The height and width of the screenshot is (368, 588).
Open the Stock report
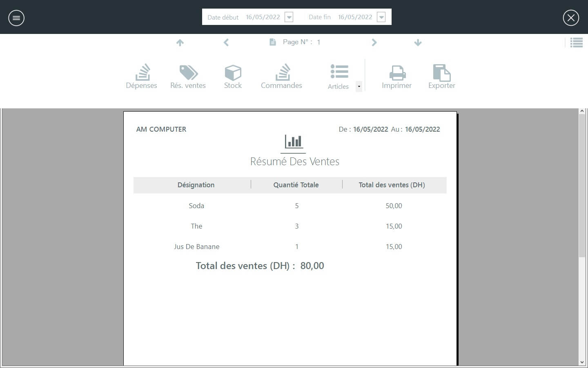(x=233, y=76)
